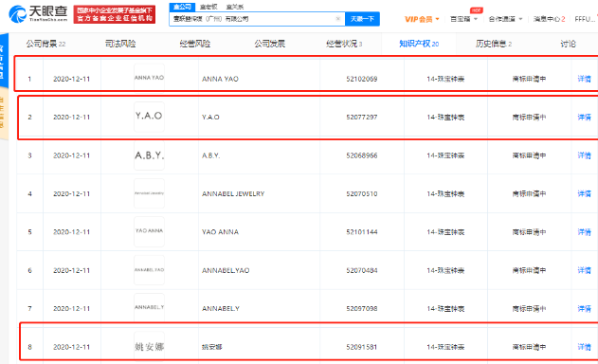Switch to the 公司背景 tab
This screenshot has height=364, width=598.
tap(45, 44)
